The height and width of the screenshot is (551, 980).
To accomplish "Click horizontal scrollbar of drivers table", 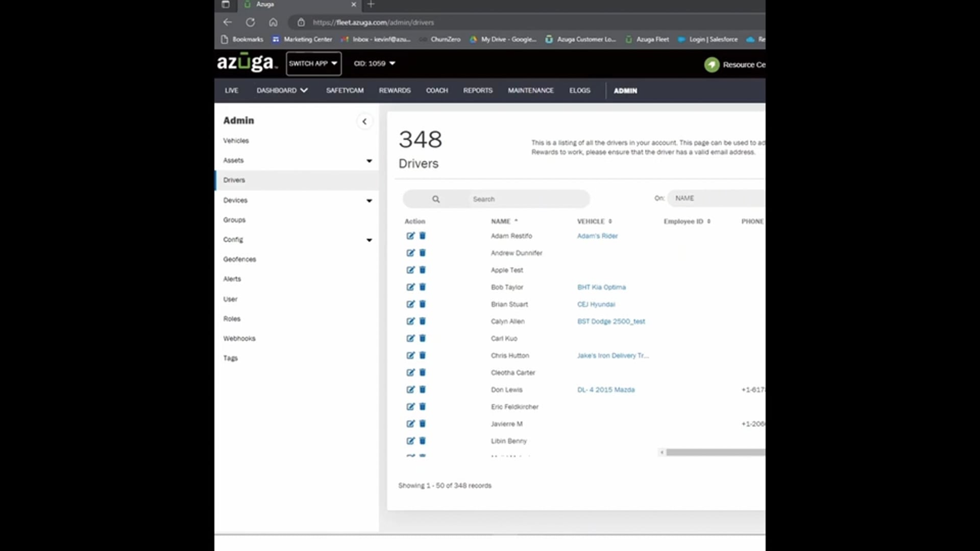I will pyautogui.click(x=715, y=453).
